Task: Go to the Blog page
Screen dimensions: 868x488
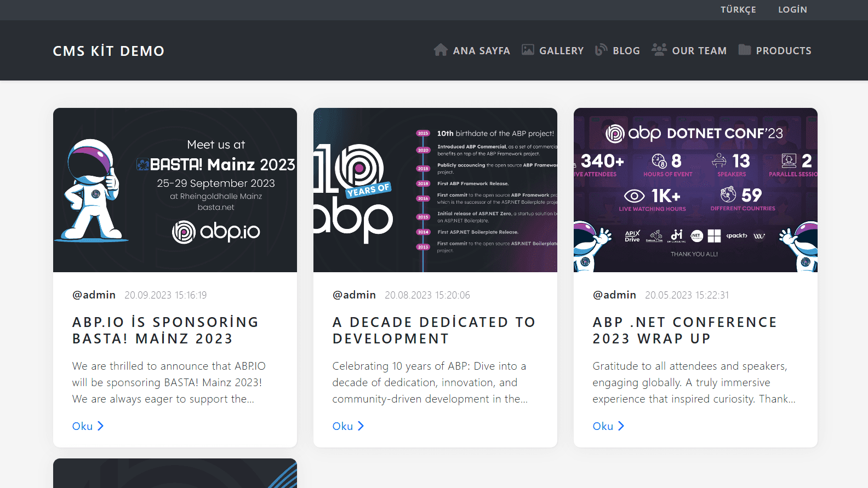Action: coord(618,50)
